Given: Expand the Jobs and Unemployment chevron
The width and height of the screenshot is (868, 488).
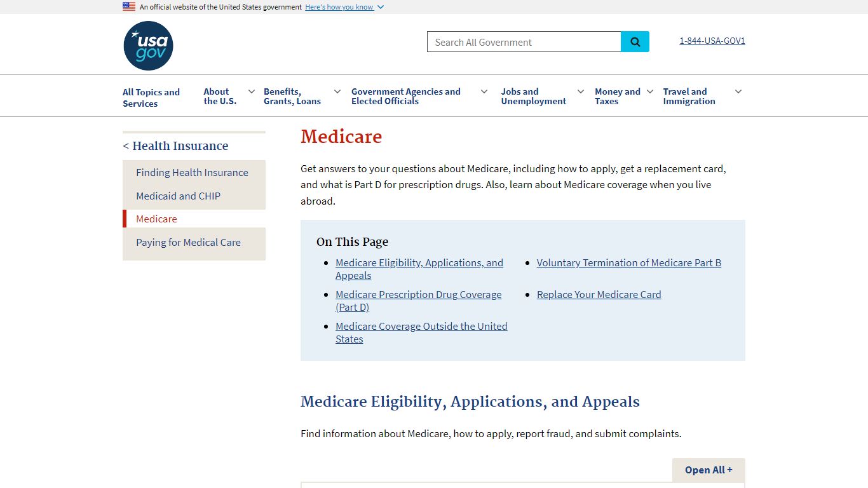Looking at the screenshot, I should click(581, 91).
